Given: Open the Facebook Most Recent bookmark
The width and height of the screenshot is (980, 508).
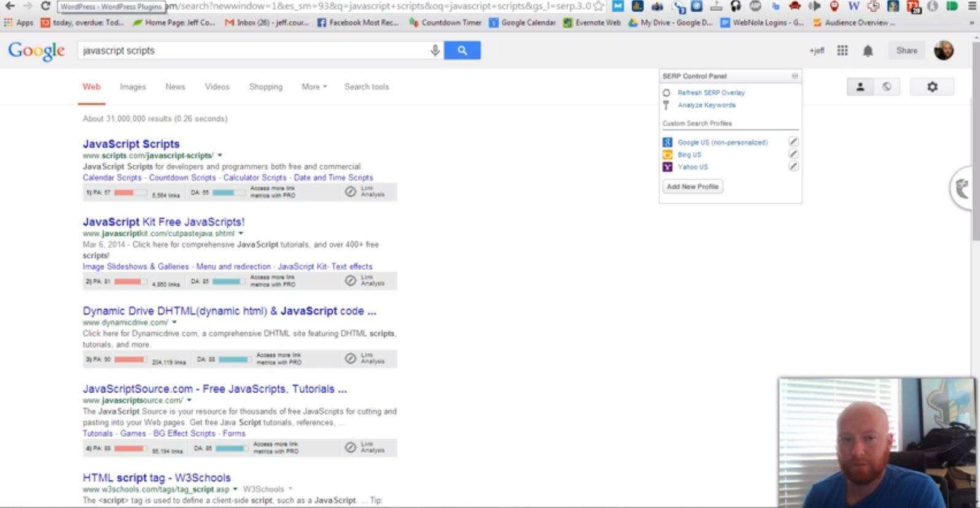Looking at the screenshot, I should click(358, 23).
